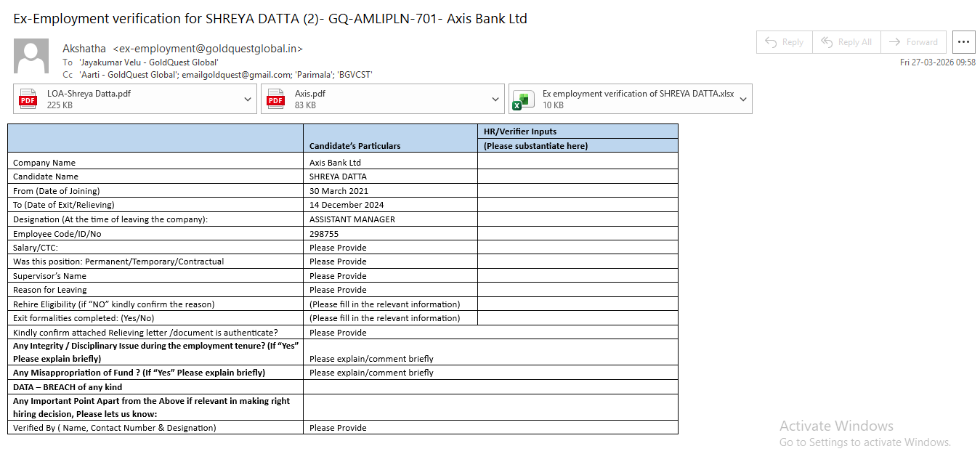The height and width of the screenshot is (462, 980).
Task: Forward this email
Action: pos(913,42)
